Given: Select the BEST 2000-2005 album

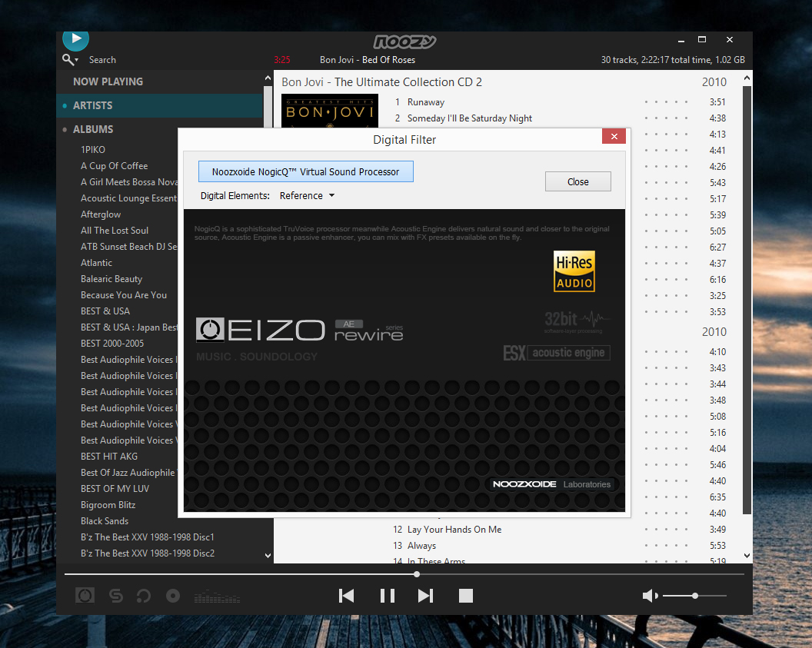Looking at the screenshot, I should 112,343.
